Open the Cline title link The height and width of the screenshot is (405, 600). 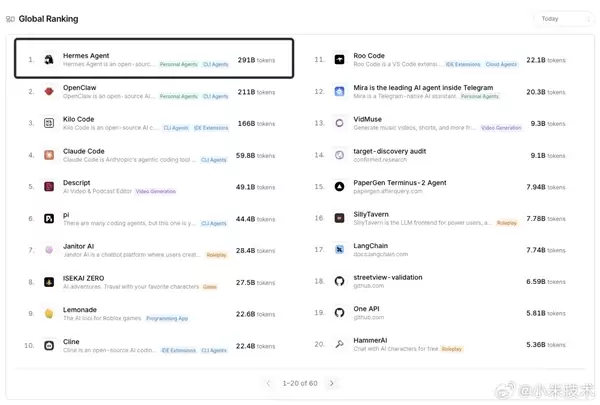click(x=71, y=342)
